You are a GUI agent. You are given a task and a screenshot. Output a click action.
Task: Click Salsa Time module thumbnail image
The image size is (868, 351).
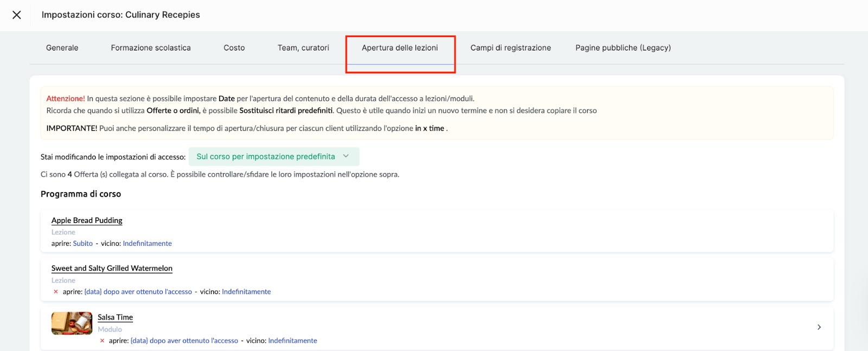click(72, 323)
